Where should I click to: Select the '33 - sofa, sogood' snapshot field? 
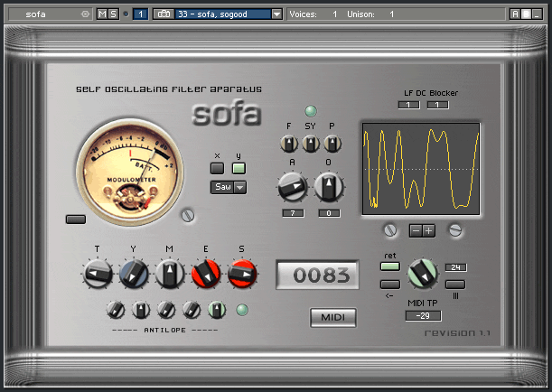[x=223, y=14]
